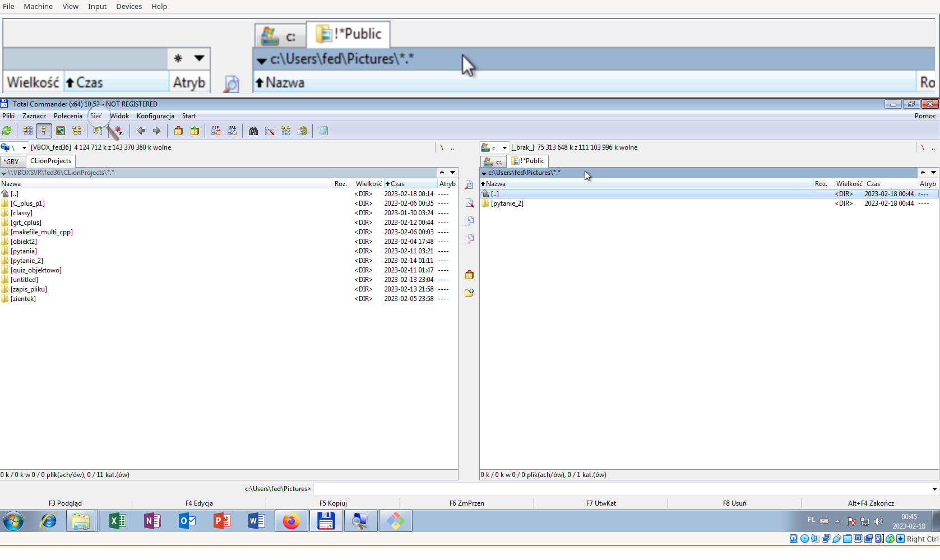The image size is (940, 560).
Task: Click the F3 Podgląd button
Action: (x=65, y=503)
